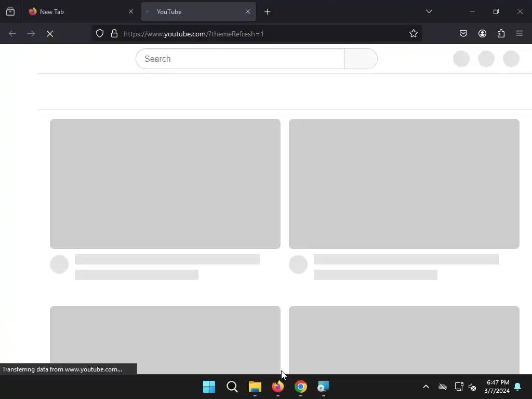
Task: Show site security padlock info
Action: click(x=114, y=34)
